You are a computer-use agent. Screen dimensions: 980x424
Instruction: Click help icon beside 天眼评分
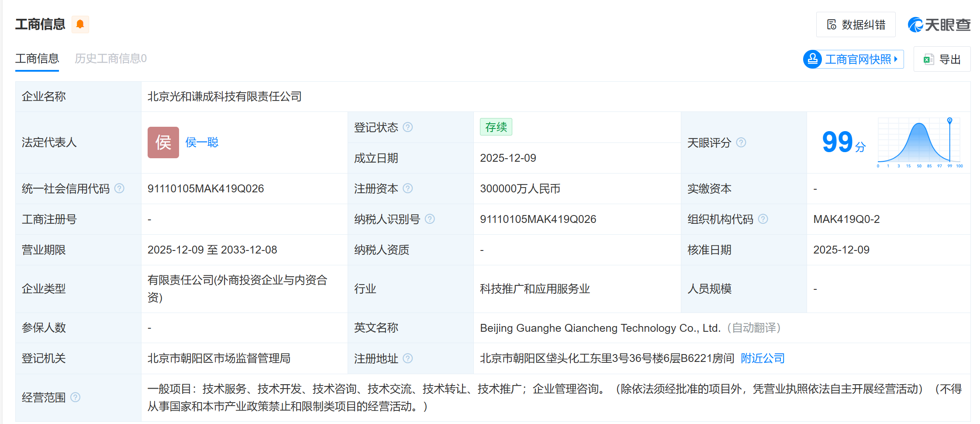tap(741, 142)
